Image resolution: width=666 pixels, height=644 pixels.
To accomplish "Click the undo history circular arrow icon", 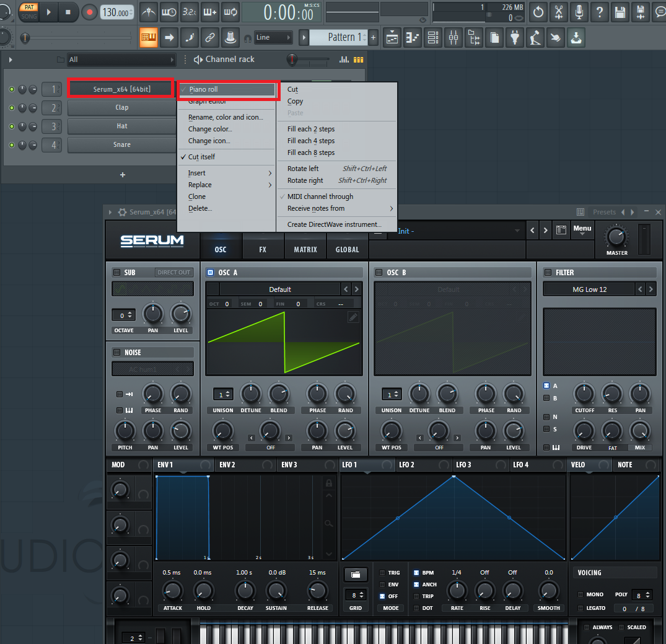I will click(x=538, y=12).
